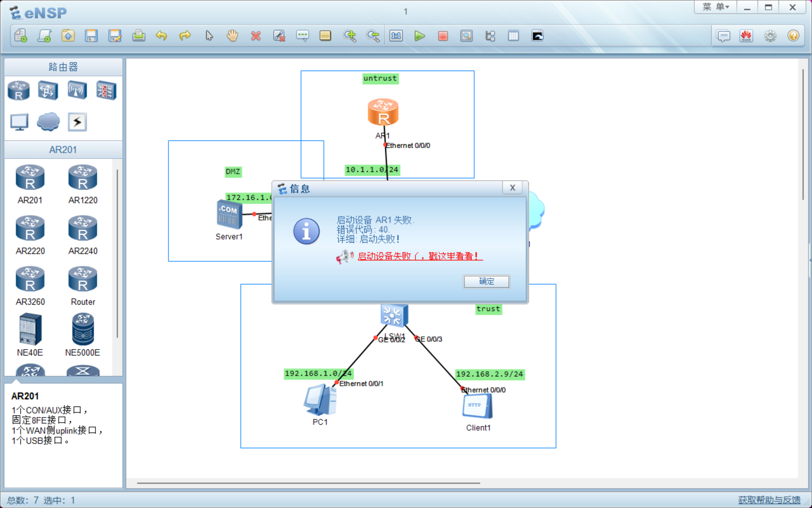Open the red startup failure help link

(x=420, y=256)
